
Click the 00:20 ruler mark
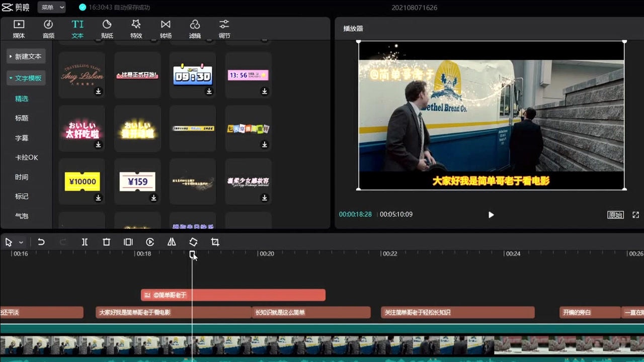266,254
